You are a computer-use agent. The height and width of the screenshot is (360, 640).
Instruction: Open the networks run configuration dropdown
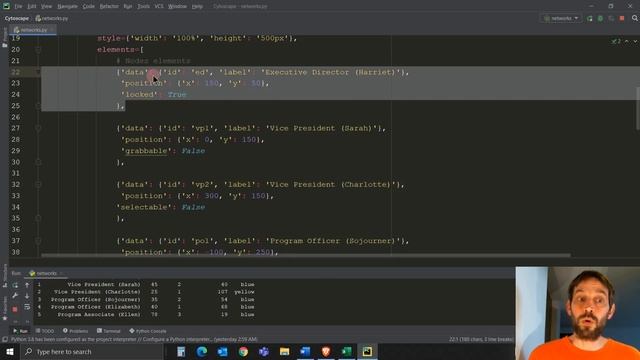pos(561,18)
